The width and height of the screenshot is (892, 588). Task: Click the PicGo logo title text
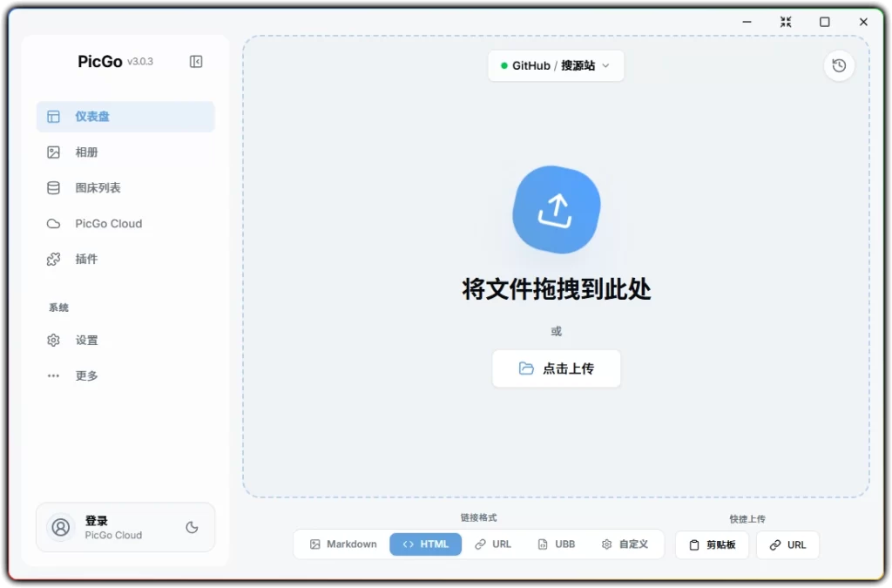point(100,62)
